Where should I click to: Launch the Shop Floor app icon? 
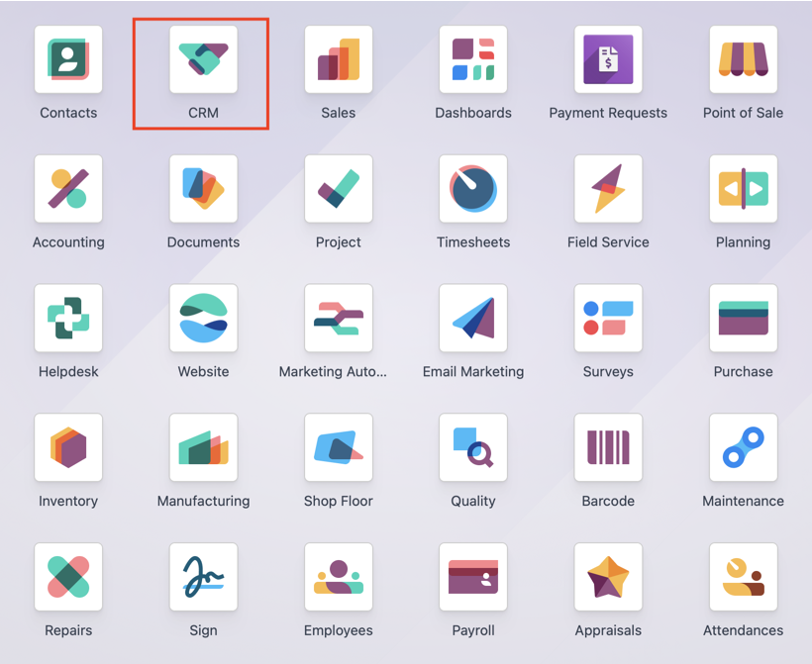pos(338,447)
